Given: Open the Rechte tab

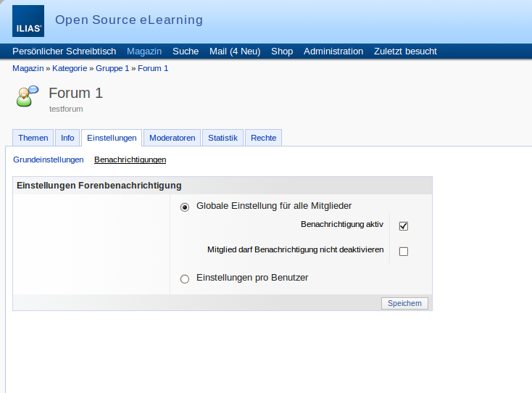Looking at the screenshot, I should point(264,138).
